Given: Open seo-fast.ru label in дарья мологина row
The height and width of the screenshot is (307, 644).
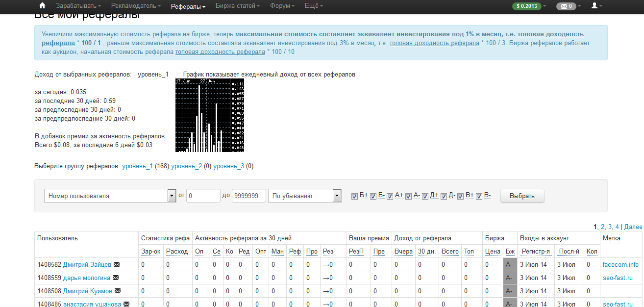Looking at the screenshot, I should pos(617,278).
